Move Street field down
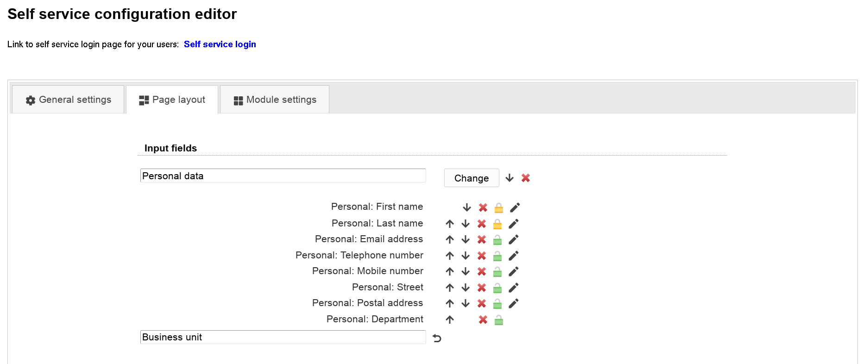868x364 pixels. click(465, 288)
